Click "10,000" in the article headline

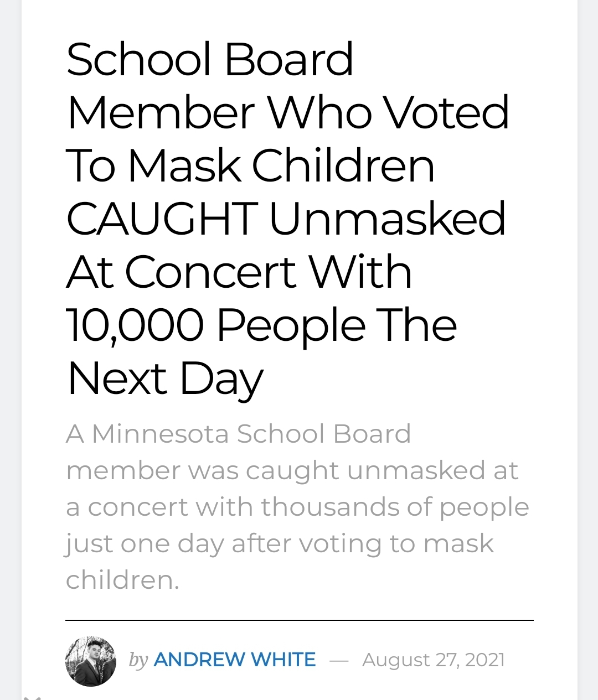(x=135, y=325)
